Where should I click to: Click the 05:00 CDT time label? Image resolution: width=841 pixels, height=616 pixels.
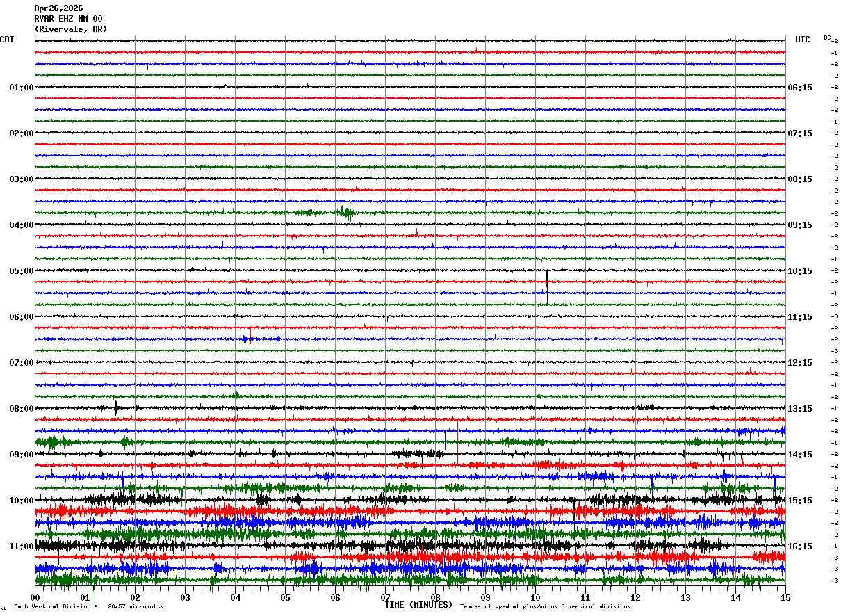point(21,271)
